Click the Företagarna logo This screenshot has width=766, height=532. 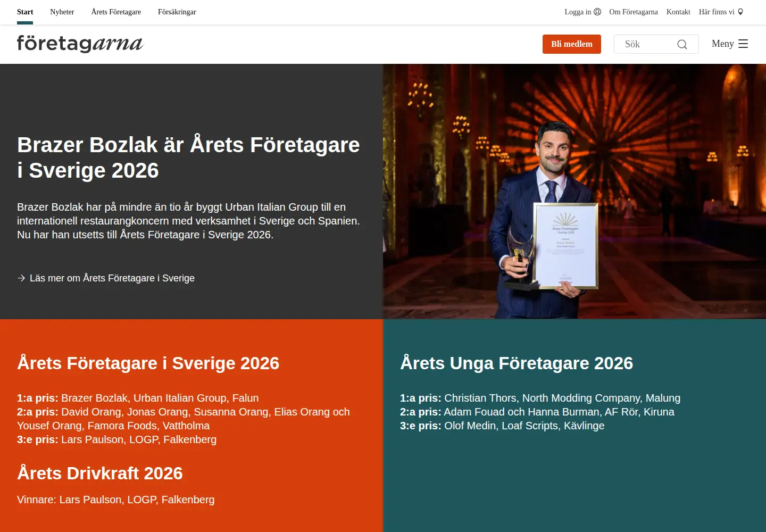click(x=80, y=44)
